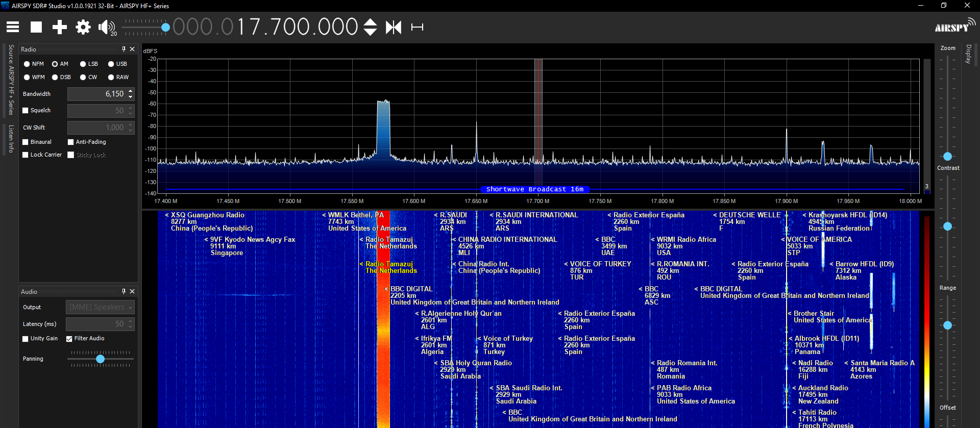
Task: Click the Brother Stair station label
Action: coord(814,314)
